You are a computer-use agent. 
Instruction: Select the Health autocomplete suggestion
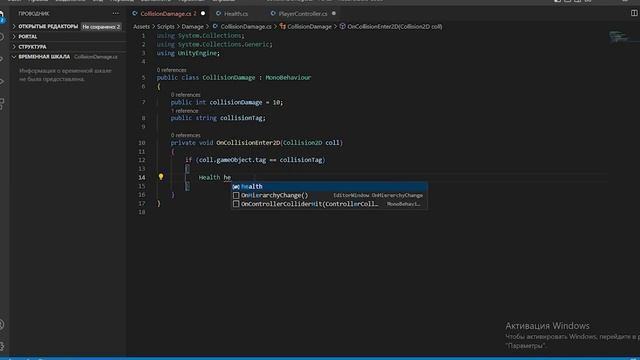click(x=329, y=187)
